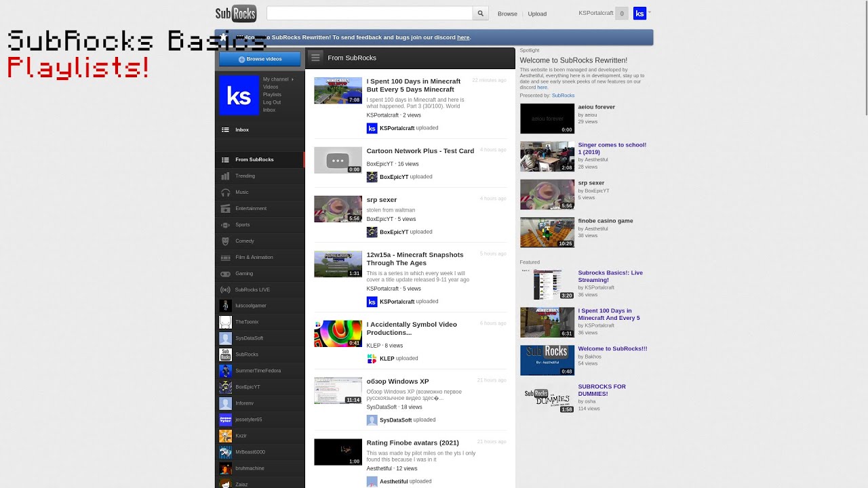Click the SubRocks logo in header
This screenshot has height=488, width=868.
pos(235,13)
